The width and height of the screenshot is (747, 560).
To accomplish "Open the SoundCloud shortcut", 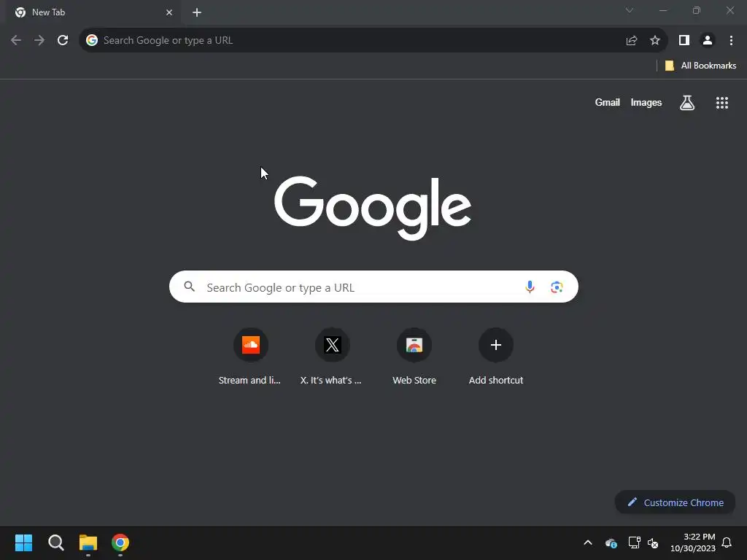I will [x=251, y=356].
